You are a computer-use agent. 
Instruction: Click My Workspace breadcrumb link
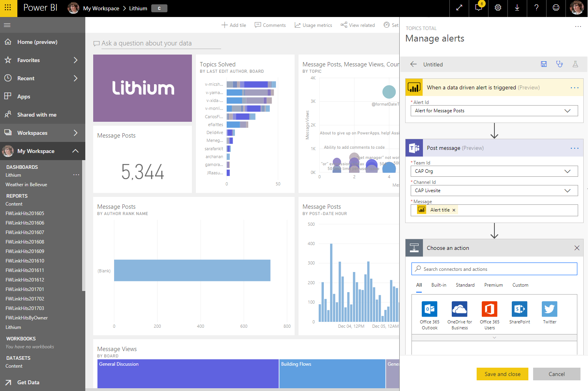pyautogui.click(x=101, y=8)
